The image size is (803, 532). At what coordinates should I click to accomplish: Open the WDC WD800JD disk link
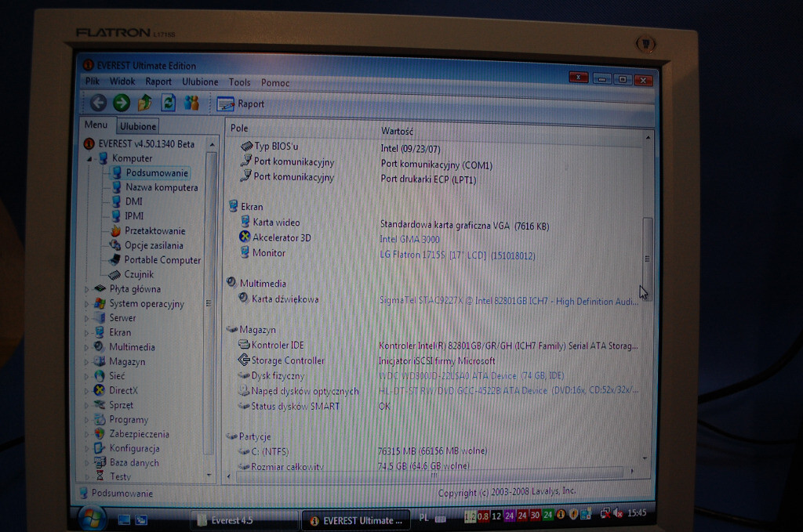(x=471, y=376)
